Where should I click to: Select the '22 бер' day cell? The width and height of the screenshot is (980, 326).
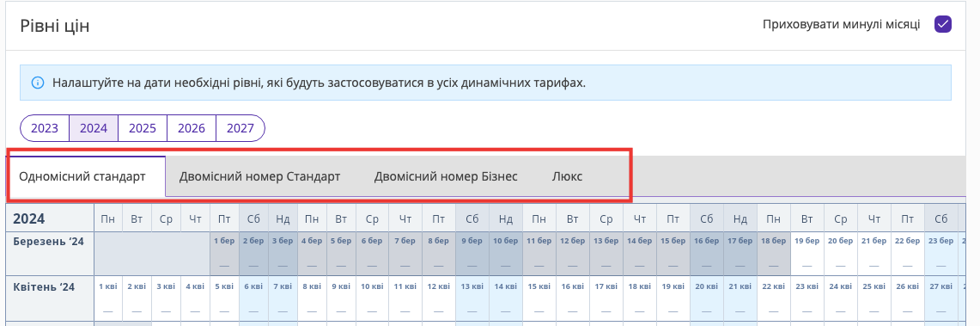[x=908, y=254]
